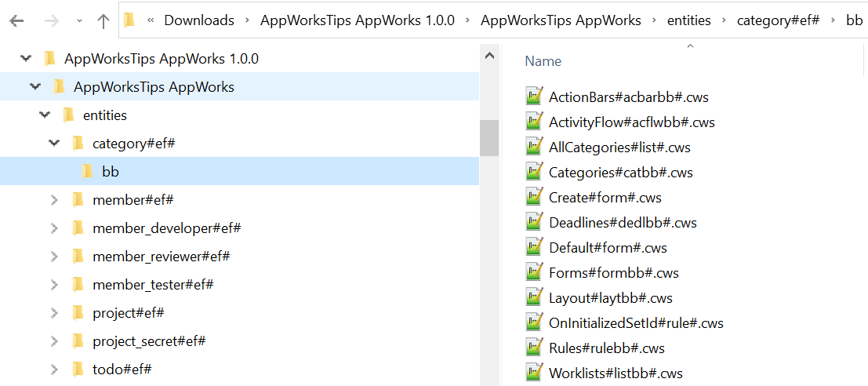Click the Up one level arrow
The height and width of the screenshot is (386, 868).
click(x=103, y=21)
